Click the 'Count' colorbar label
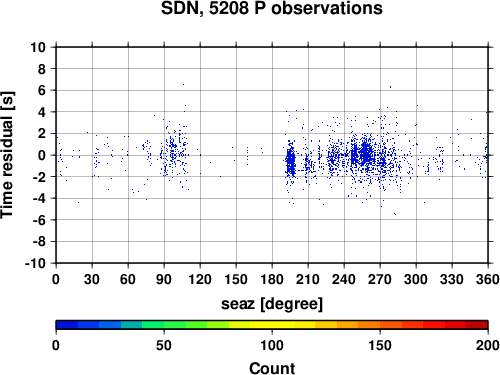 click(x=272, y=368)
